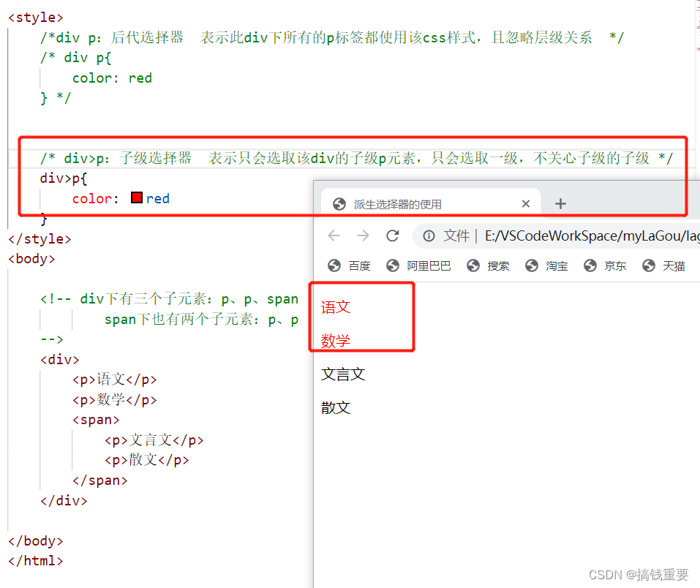The width and height of the screenshot is (700, 588).
Task: Go back using browser back arrow
Action: tap(334, 235)
